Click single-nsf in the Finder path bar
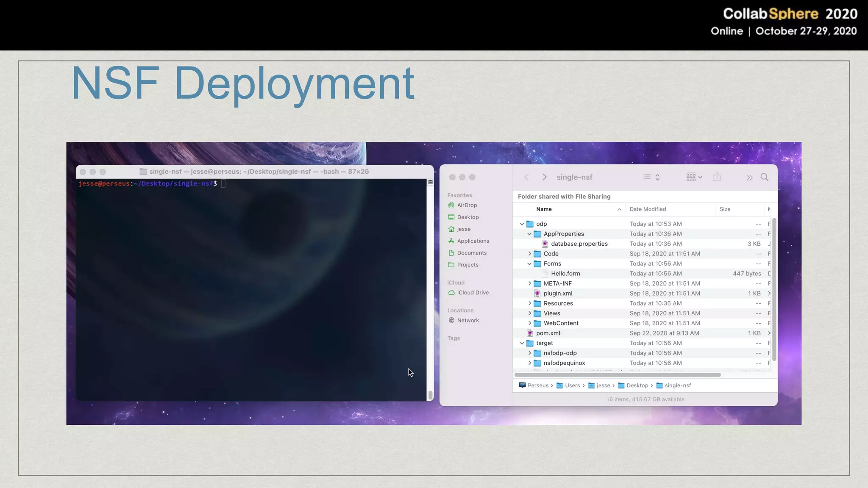 (x=673, y=385)
